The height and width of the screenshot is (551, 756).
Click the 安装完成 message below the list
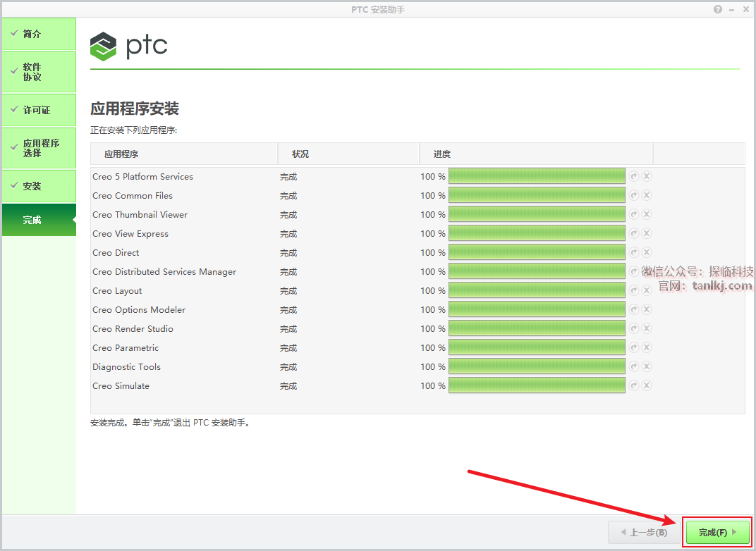click(x=170, y=423)
